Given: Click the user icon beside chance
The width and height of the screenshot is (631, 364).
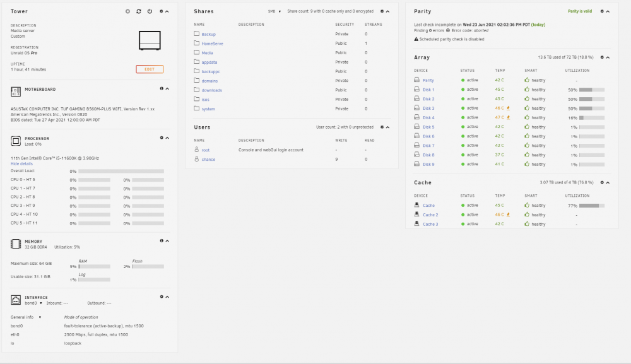Looking at the screenshot, I should click(x=196, y=159).
